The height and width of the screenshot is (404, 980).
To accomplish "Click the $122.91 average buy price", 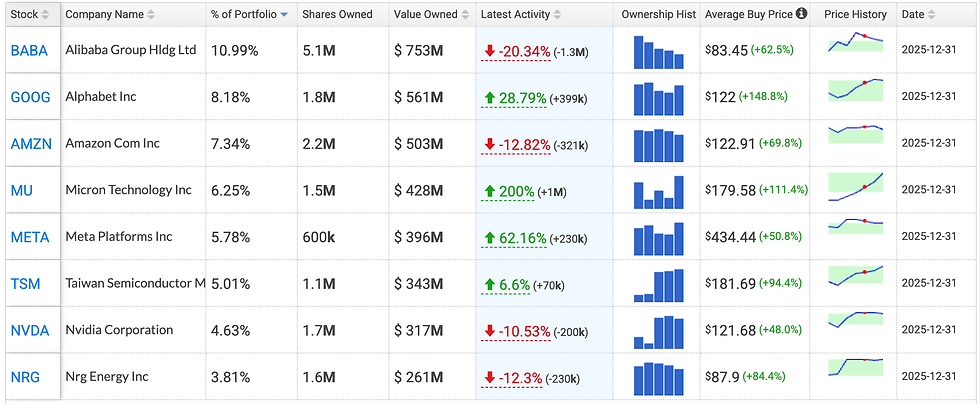I will tap(730, 144).
